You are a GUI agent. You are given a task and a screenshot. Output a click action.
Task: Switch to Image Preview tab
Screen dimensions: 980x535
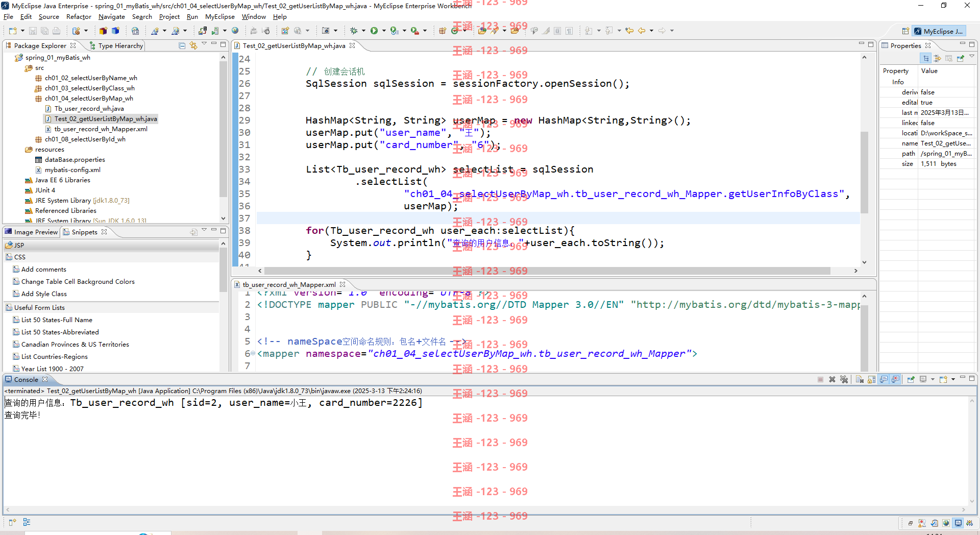pos(31,232)
